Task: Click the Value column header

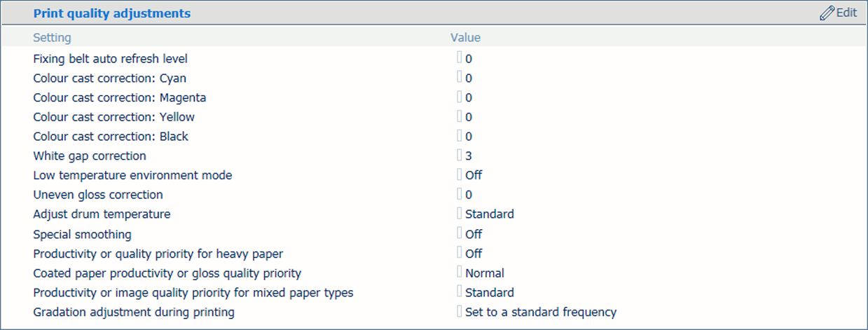Action: pyautogui.click(x=465, y=38)
